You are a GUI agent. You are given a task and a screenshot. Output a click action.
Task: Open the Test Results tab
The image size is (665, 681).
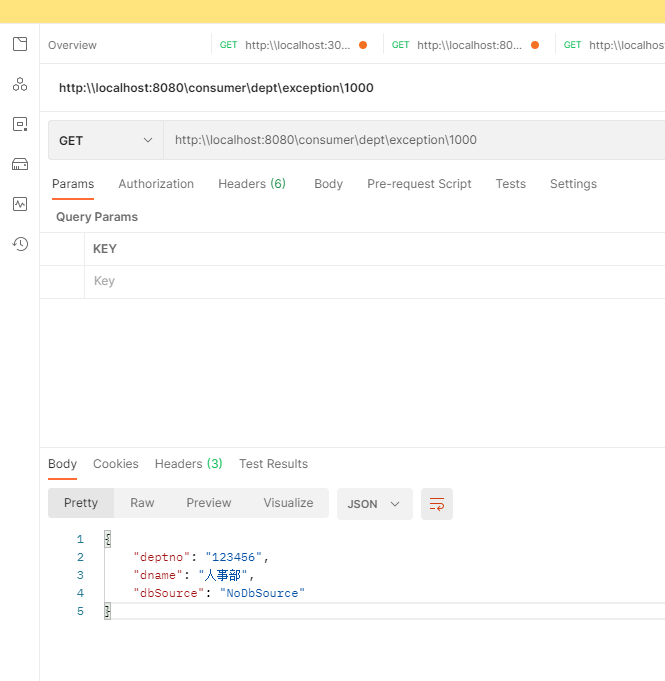(x=273, y=464)
